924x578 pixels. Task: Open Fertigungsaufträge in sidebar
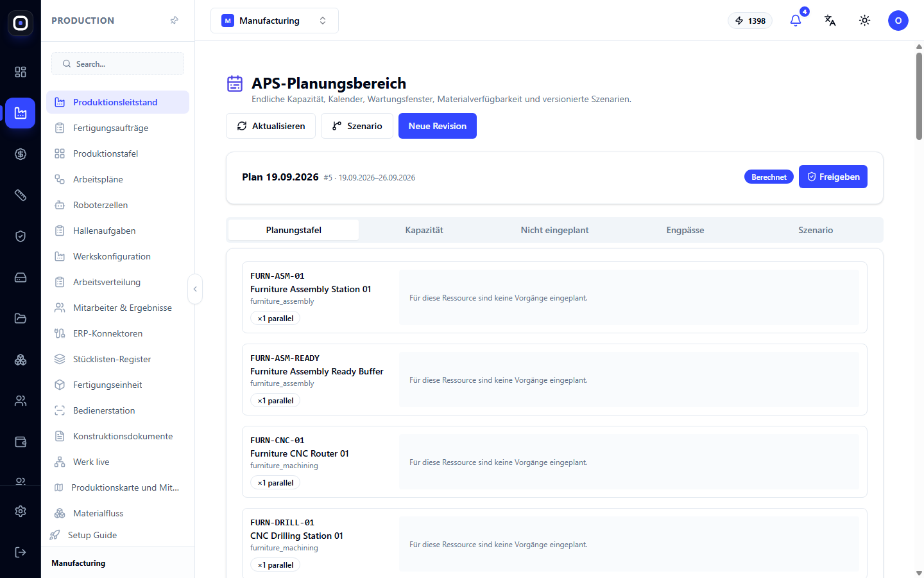(118, 128)
